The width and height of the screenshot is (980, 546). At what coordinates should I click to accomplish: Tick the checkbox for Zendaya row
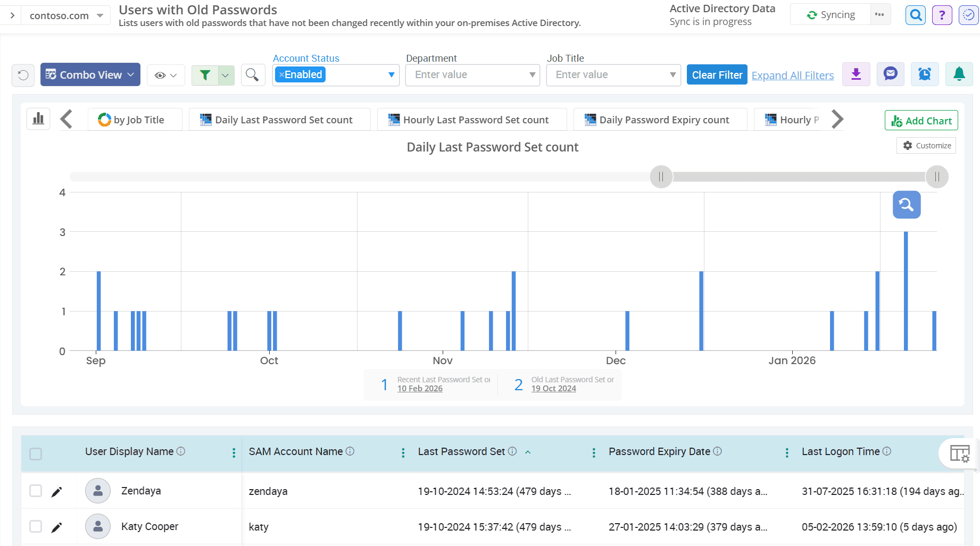click(36, 491)
